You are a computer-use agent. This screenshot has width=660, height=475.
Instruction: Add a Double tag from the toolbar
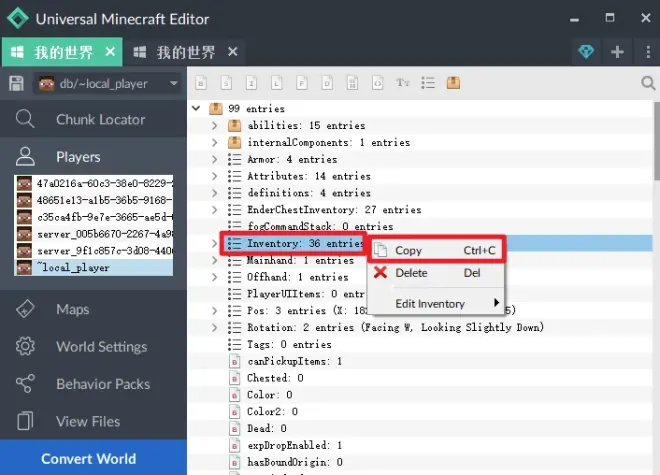(x=327, y=83)
